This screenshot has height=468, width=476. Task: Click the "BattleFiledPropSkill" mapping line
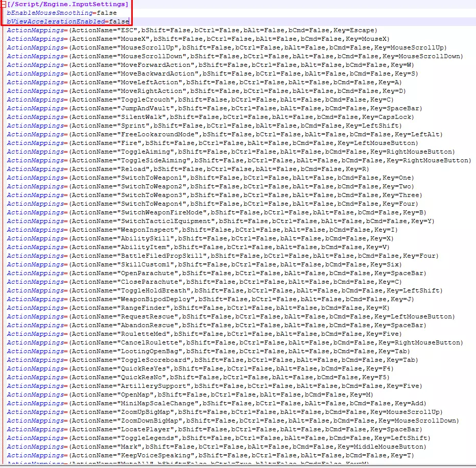[223, 256]
